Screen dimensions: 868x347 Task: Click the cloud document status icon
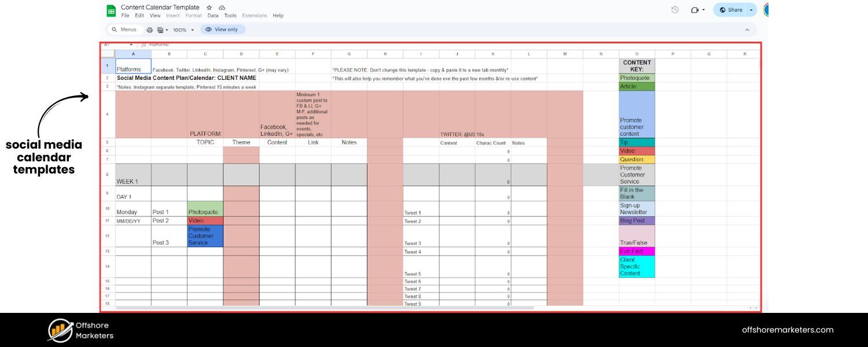coord(220,8)
